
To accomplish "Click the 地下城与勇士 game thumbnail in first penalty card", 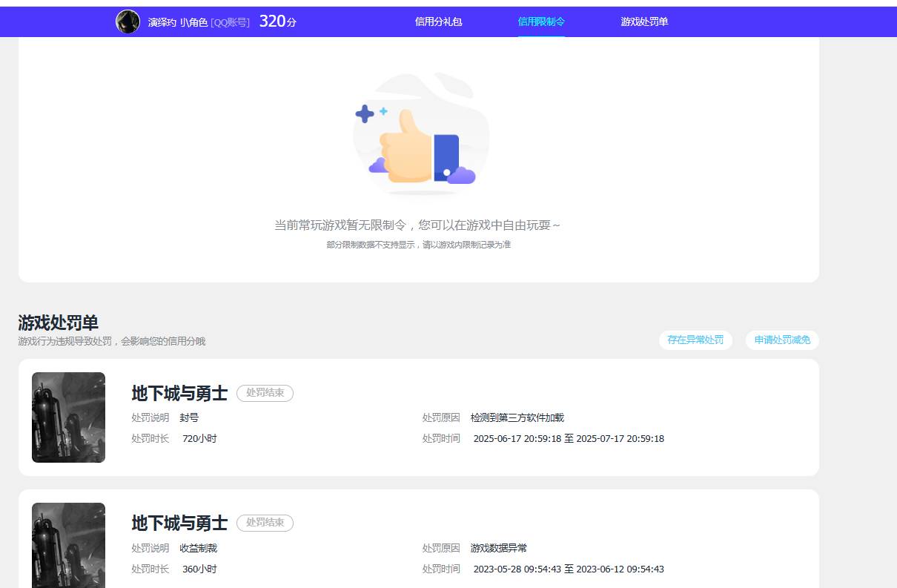I will (68, 417).
